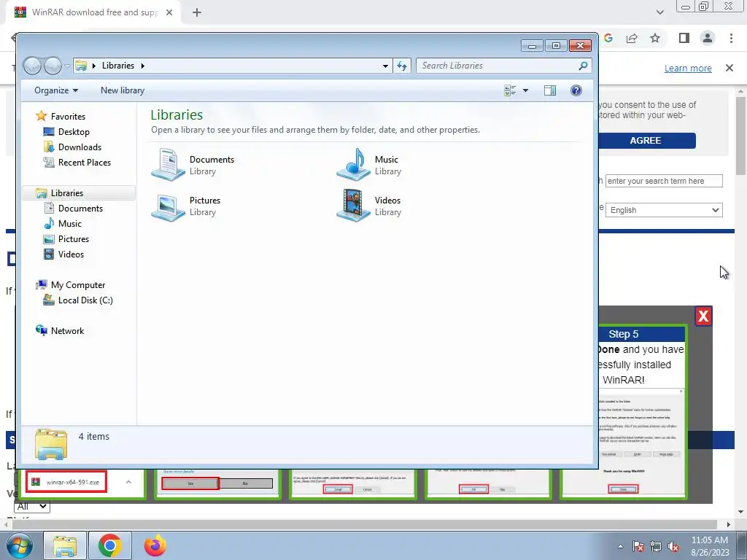747x560 pixels.
Task: Select Pictures in sidebar tree
Action: pos(74,239)
